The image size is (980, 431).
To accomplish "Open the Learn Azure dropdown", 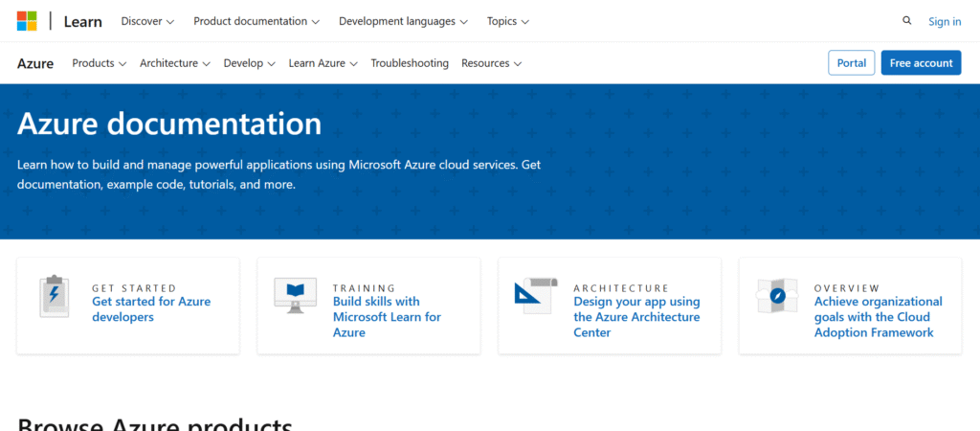I will pyautogui.click(x=323, y=63).
